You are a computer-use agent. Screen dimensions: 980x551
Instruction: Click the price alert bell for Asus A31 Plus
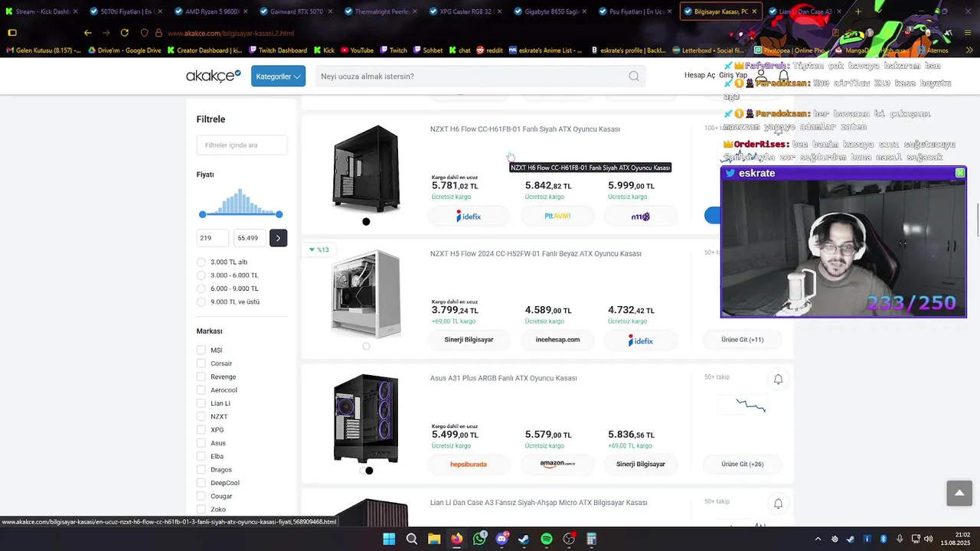[x=778, y=379]
